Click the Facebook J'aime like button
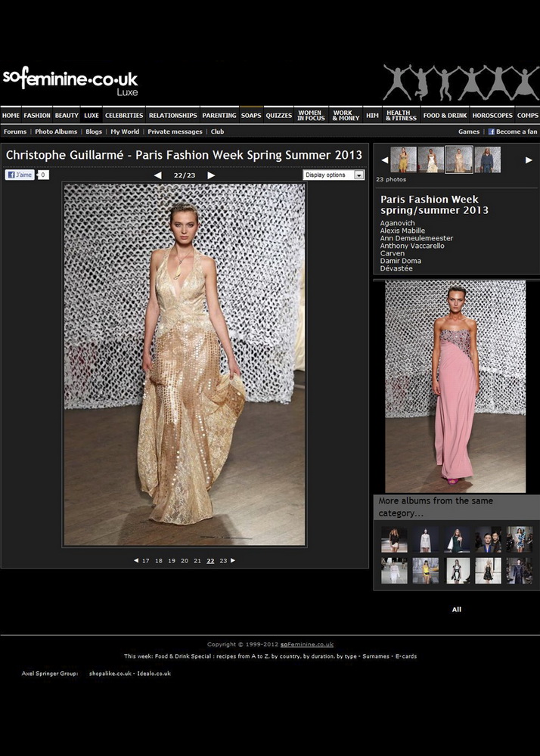Viewport: 540px width, 756px height. click(20, 175)
